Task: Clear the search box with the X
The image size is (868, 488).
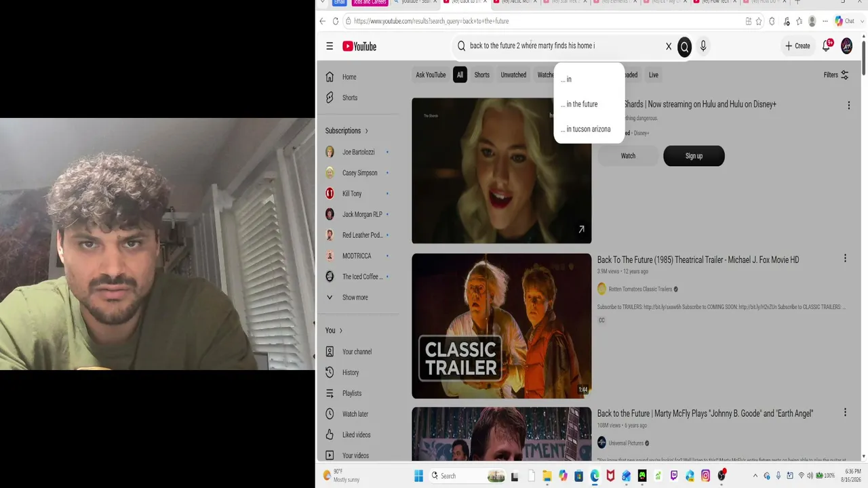Action: point(669,46)
